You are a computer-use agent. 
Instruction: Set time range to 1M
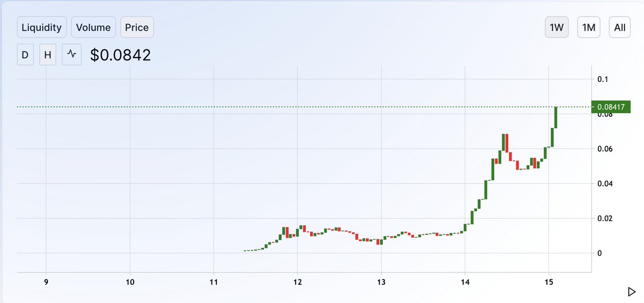tap(589, 28)
